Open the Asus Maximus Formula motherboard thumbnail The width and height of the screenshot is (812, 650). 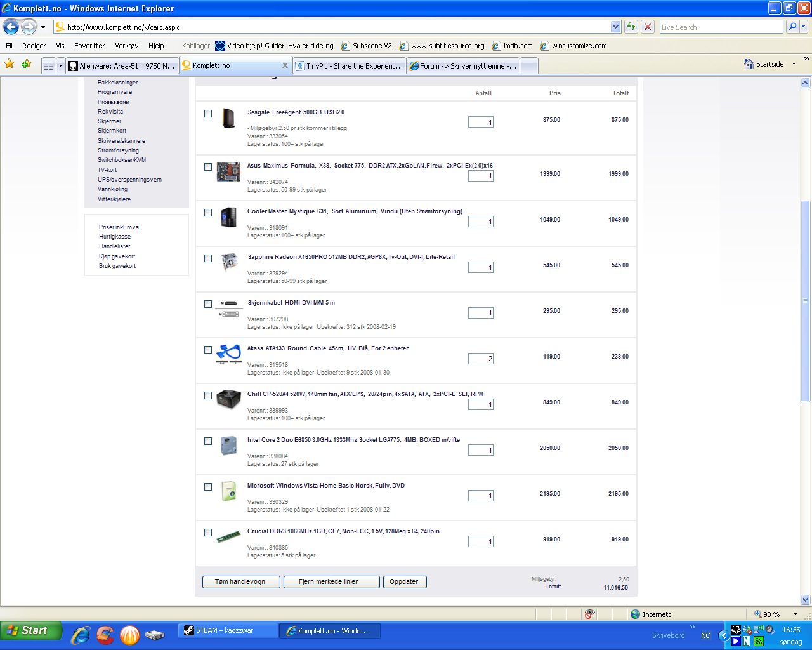[x=228, y=172]
